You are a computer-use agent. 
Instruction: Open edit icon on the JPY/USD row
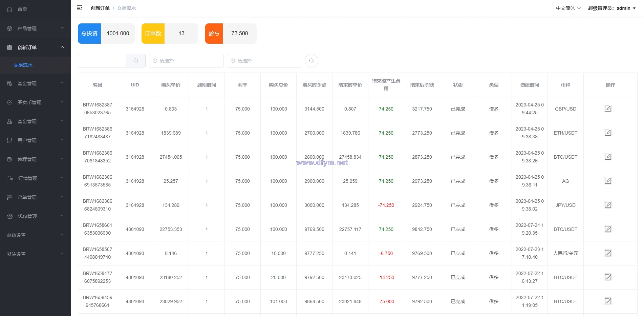(x=608, y=205)
